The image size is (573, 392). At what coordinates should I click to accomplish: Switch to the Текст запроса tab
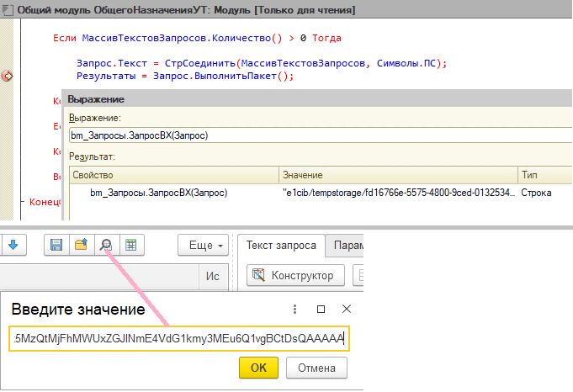coord(281,245)
